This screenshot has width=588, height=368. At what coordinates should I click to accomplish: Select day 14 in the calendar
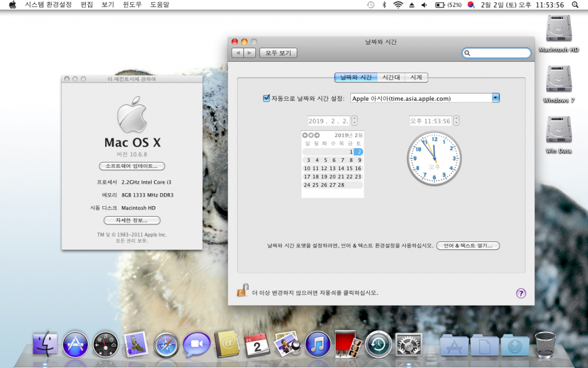click(341, 168)
